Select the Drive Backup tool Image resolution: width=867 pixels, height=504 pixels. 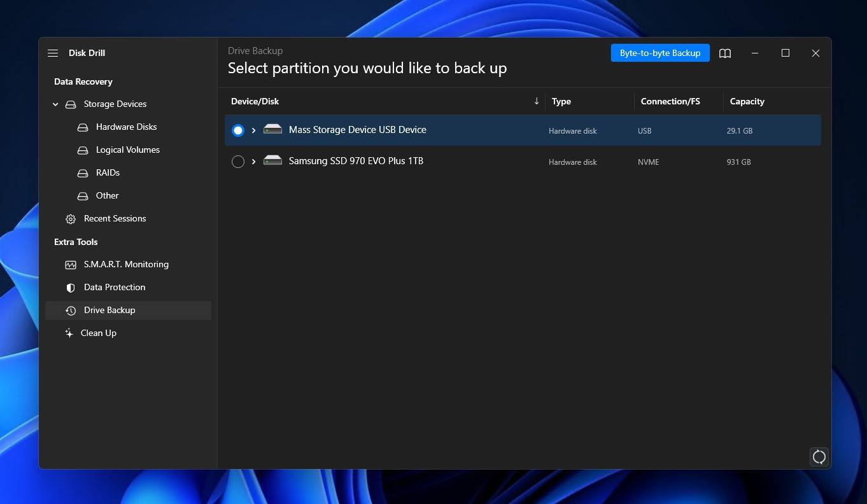click(109, 310)
